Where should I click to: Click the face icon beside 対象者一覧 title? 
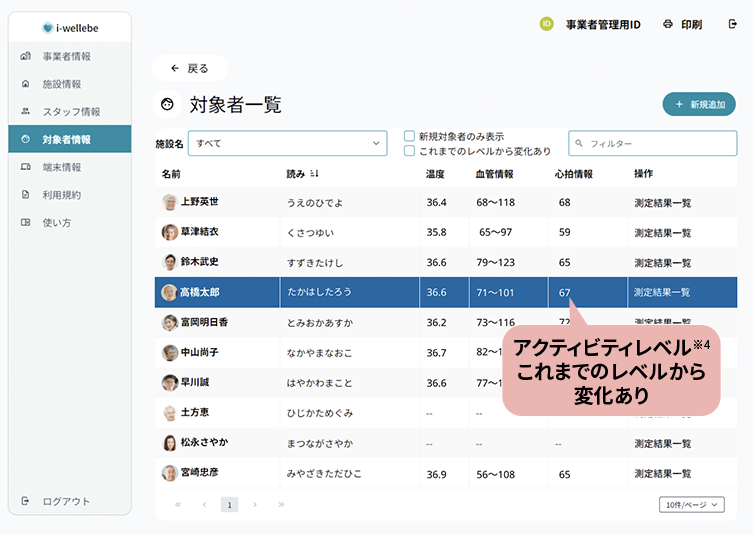pyautogui.click(x=167, y=104)
